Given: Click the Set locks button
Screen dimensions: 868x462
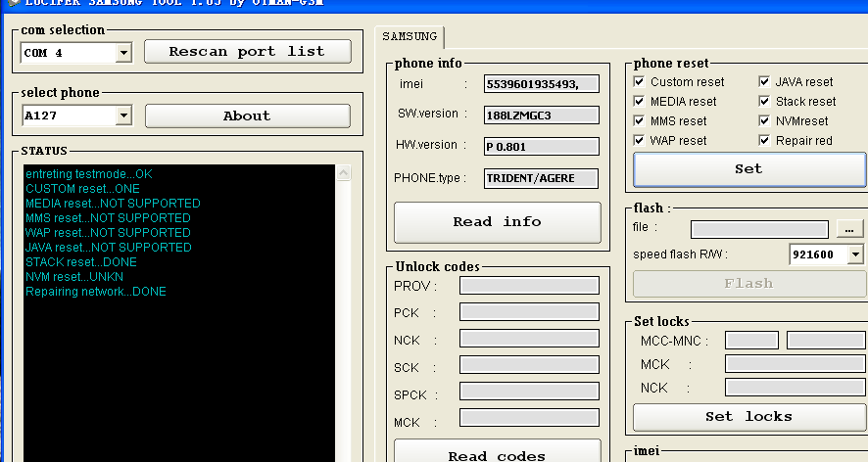Looking at the screenshot, I should click(x=748, y=417).
